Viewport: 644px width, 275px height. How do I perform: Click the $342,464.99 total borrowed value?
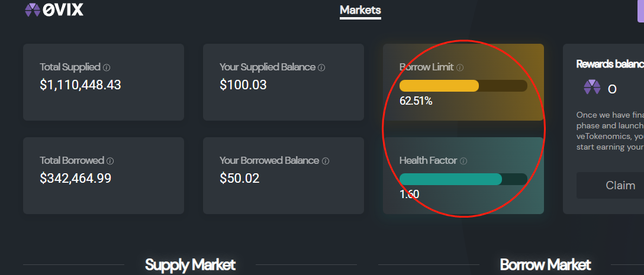pyautogui.click(x=76, y=178)
